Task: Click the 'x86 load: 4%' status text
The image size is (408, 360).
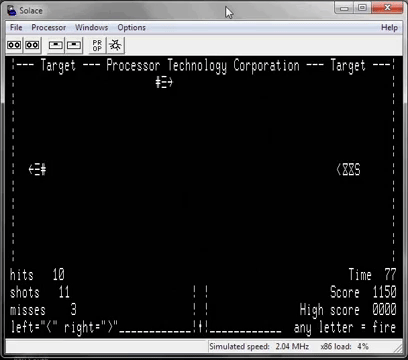Action: (345, 347)
